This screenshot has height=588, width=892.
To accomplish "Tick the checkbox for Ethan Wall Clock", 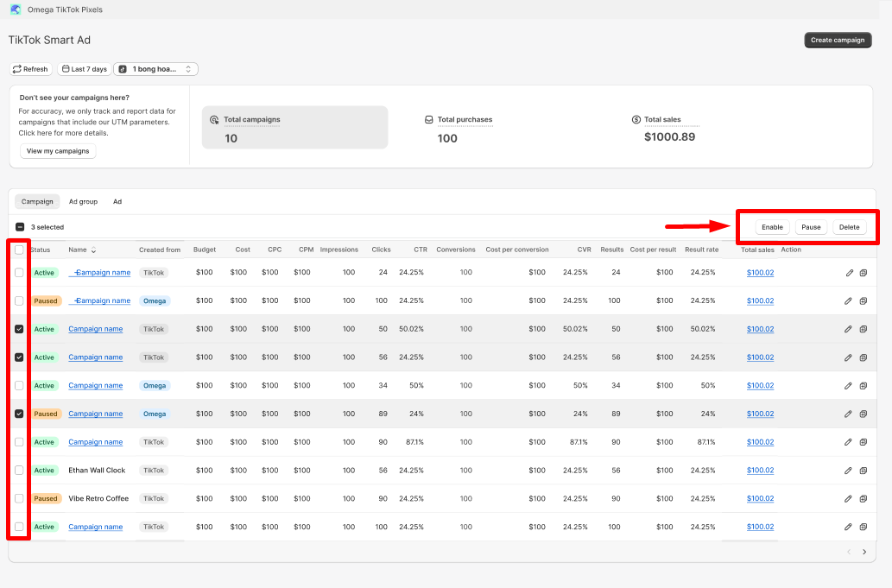I will [x=19, y=471].
